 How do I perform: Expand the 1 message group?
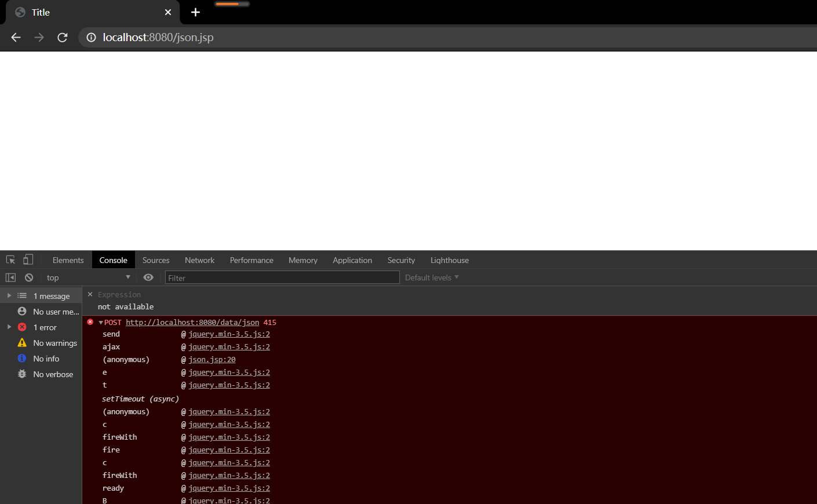(9, 295)
